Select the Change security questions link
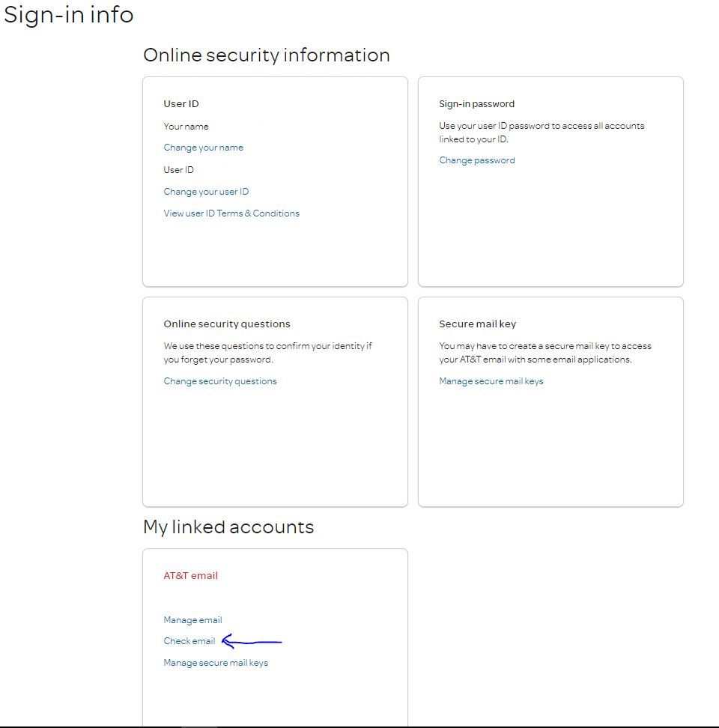This screenshot has height=728, width=719. click(x=220, y=381)
